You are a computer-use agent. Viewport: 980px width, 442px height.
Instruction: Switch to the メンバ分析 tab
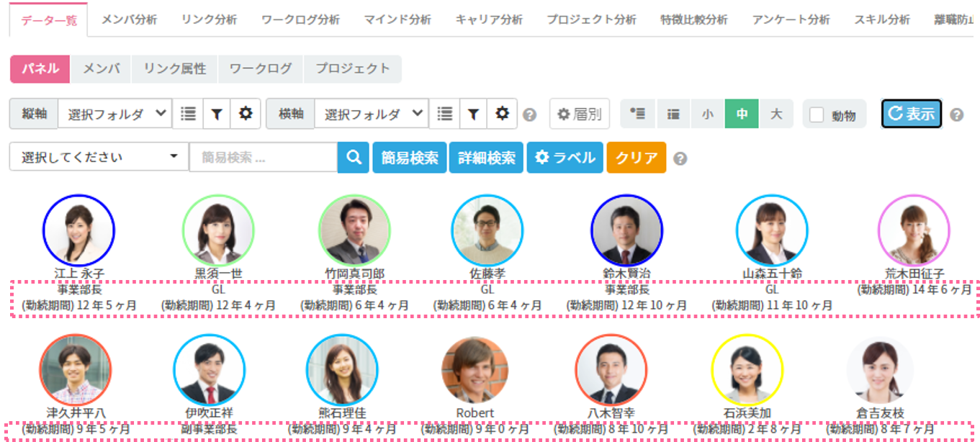click(x=129, y=19)
